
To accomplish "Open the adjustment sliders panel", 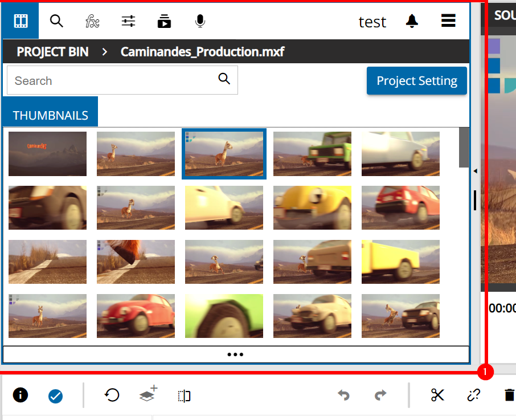I will [x=129, y=21].
